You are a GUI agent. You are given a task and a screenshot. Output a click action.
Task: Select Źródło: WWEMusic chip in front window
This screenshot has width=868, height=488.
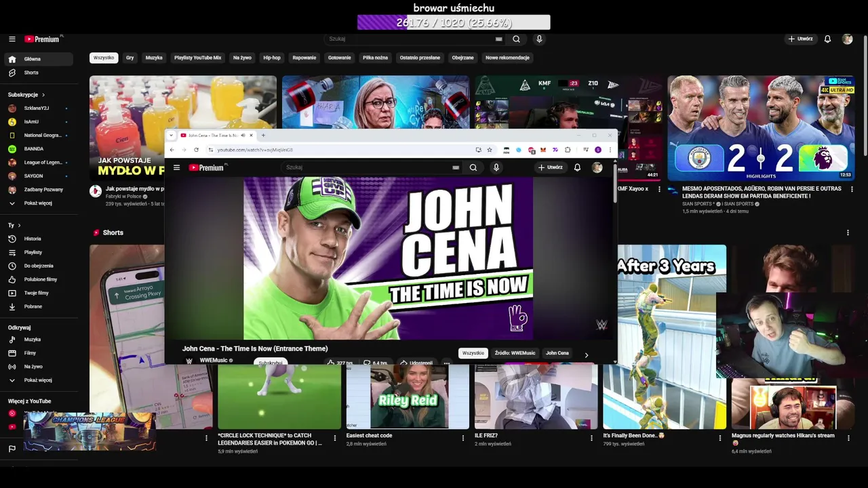click(x=515, y=353)
